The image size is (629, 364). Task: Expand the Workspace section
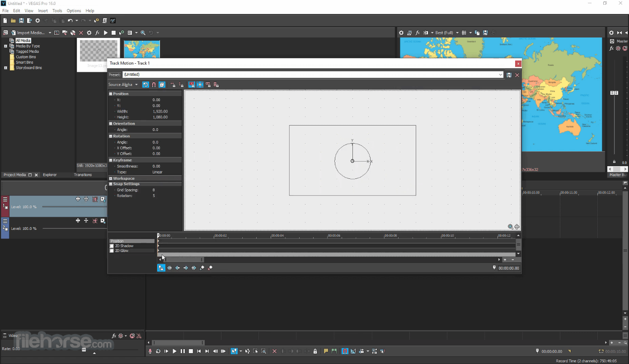(x=111, y=178)
